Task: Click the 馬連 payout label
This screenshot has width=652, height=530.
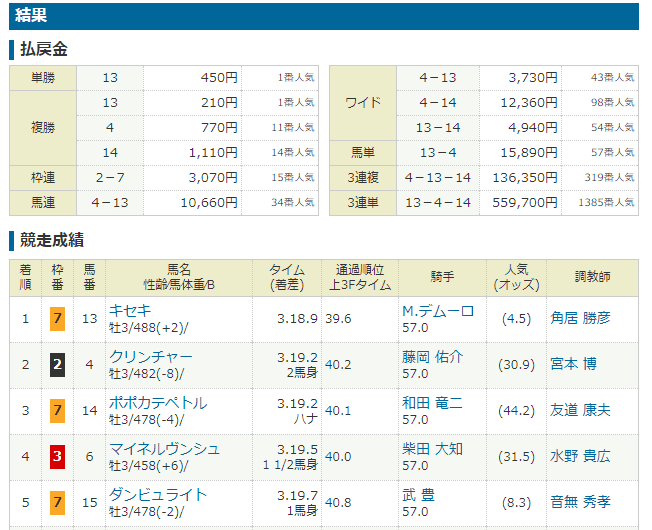Action: click(x=43, y=203)
